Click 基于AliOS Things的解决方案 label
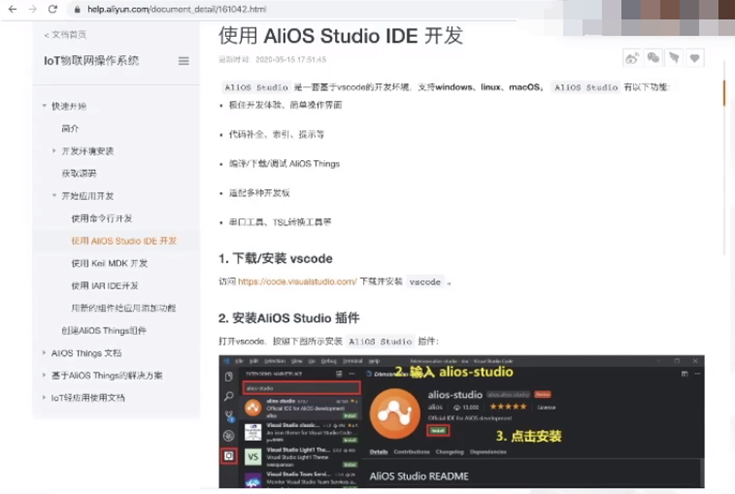This screenshot has height=494, width=735. tap(107, 375)
